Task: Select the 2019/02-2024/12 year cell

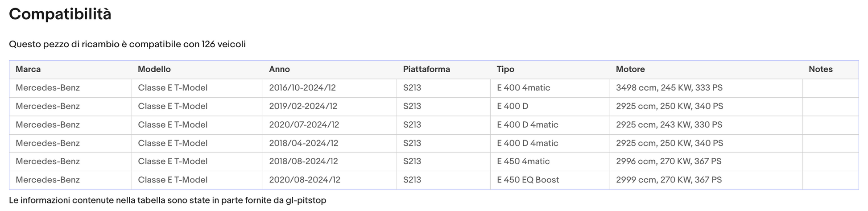Action: click(x=330, y=106)
